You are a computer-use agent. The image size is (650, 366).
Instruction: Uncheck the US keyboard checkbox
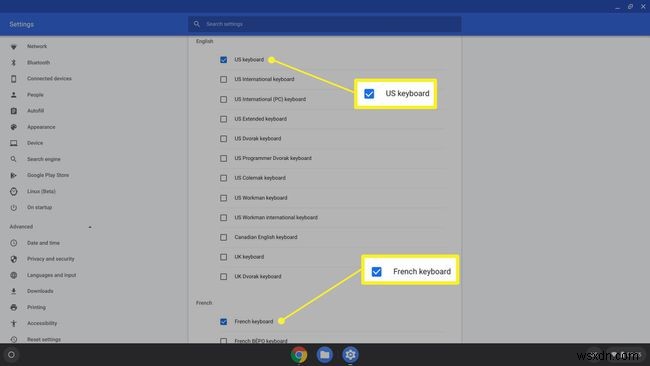click(223, 60)
